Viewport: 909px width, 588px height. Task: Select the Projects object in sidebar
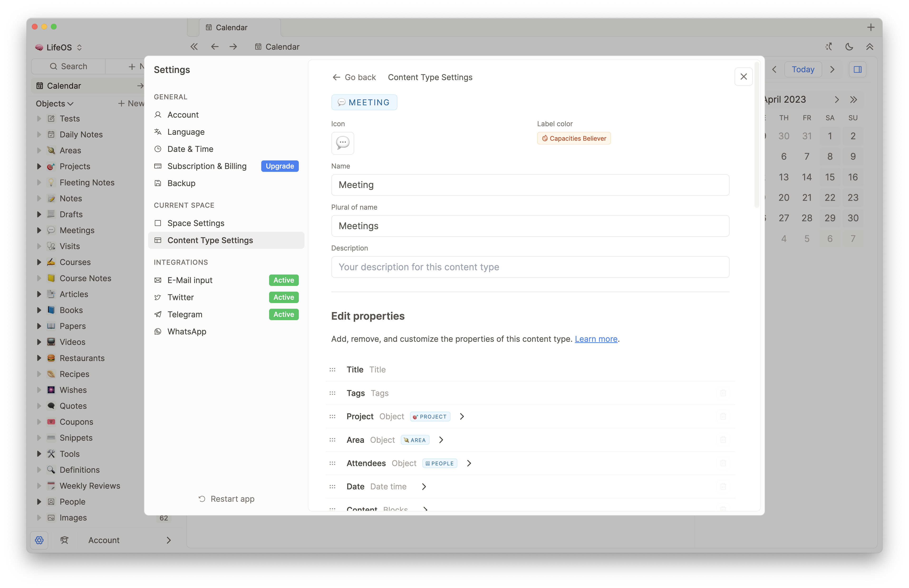coord(75,166)
